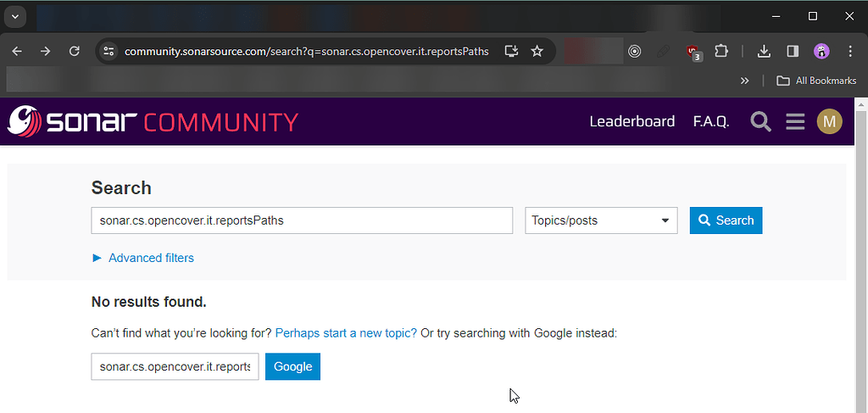The height and width of the screenshot is (413, 868).
Task: Bookmark this page with the star icon
Action: (537, 52)
